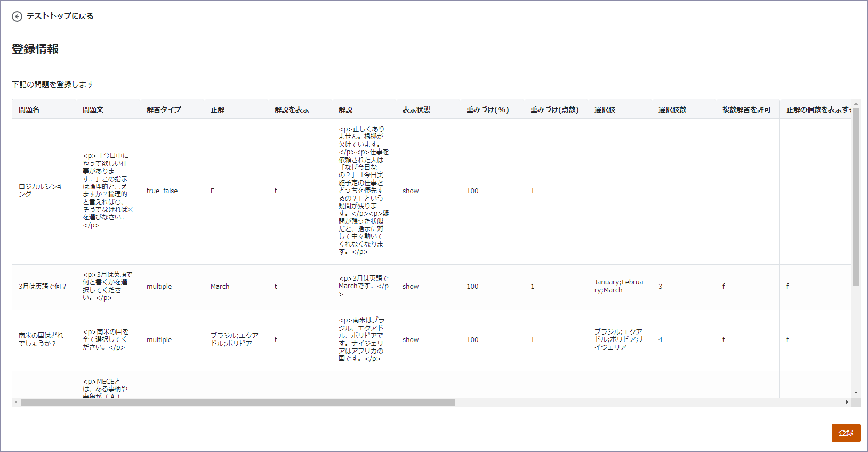The width and height of the screenshot is (868, 452).
Task: Click the 南米はブラジル、エクアドル explanation cell
Action: pyautogui.click(x=364, y=340)
